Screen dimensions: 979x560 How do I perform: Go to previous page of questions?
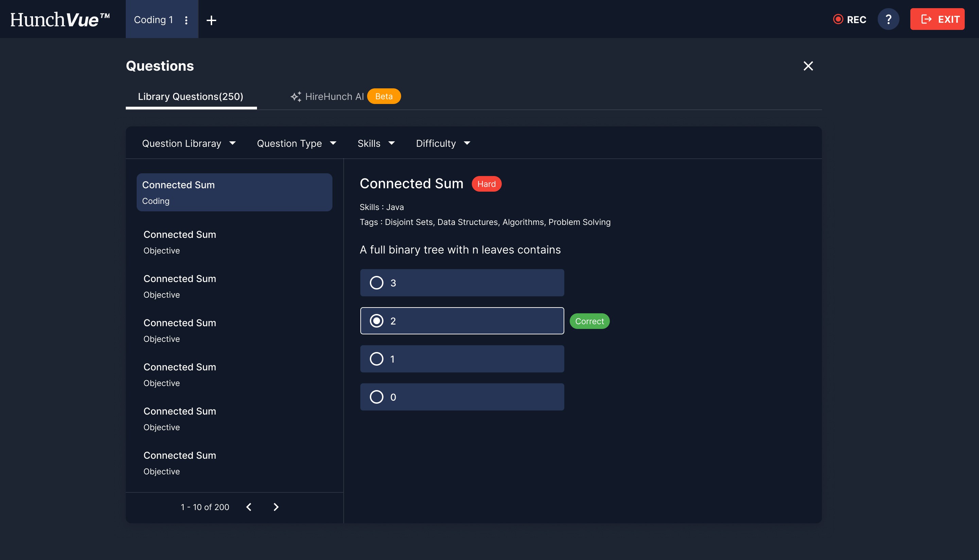point(249,507)
